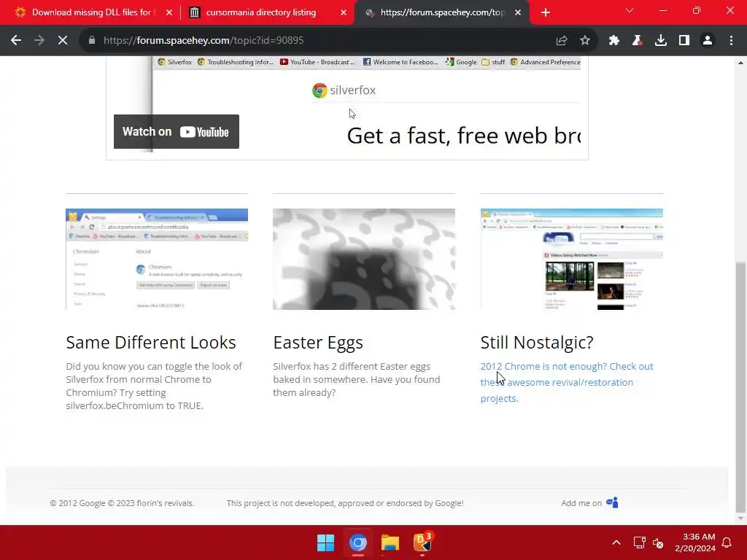Image resolution: width=747 pixels, height=560 pixels.
Task: Open the Brave taskbar icon with badge
Action: (x=422, y=542)
